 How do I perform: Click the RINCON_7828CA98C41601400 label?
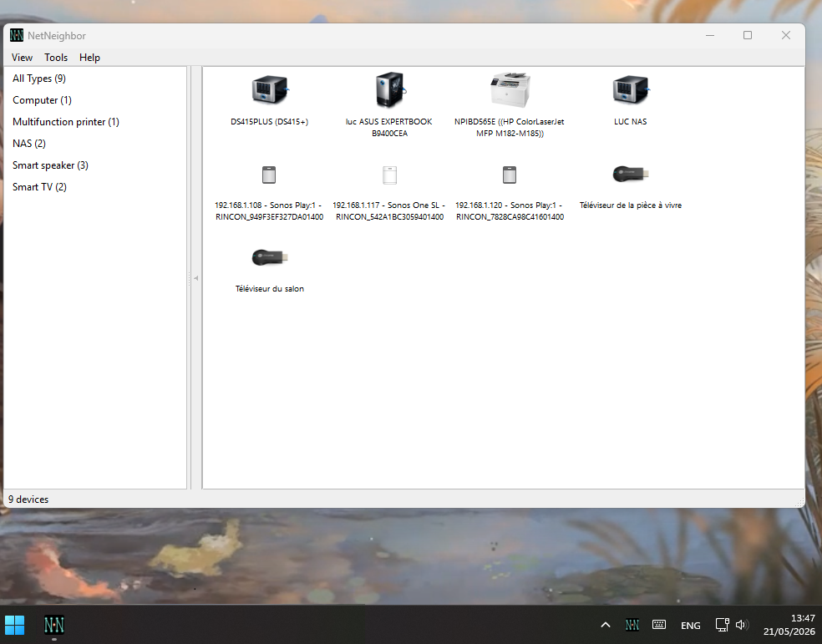click(510, 217)
